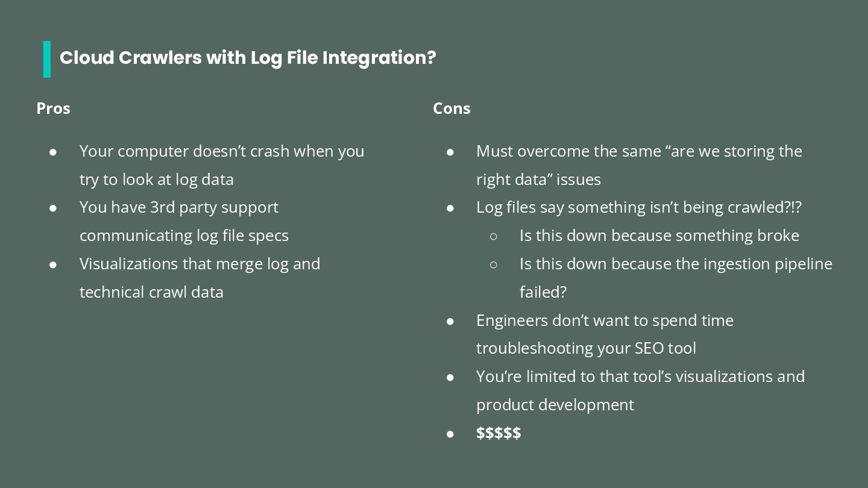Click the slide title 'Cloud Crawlers with Log File Integration?'
This screenshot has width=868, height=488.
point(247,58)
